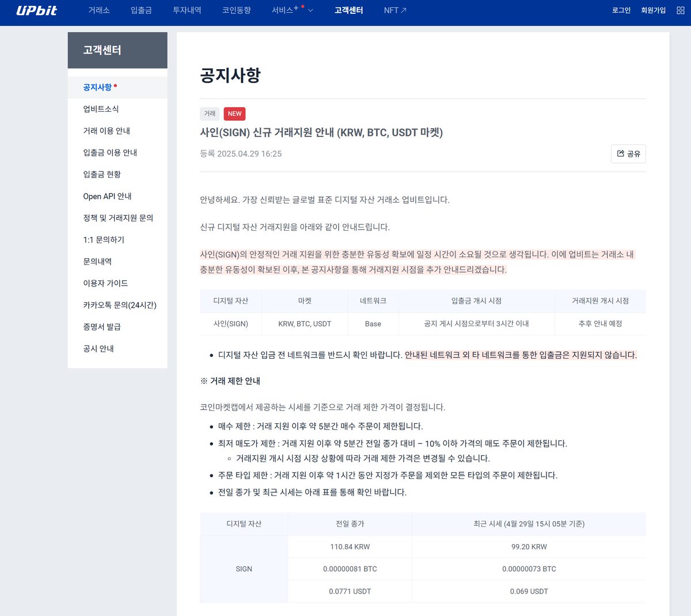Click the 고객센터 sidebar header

[117, 50]
